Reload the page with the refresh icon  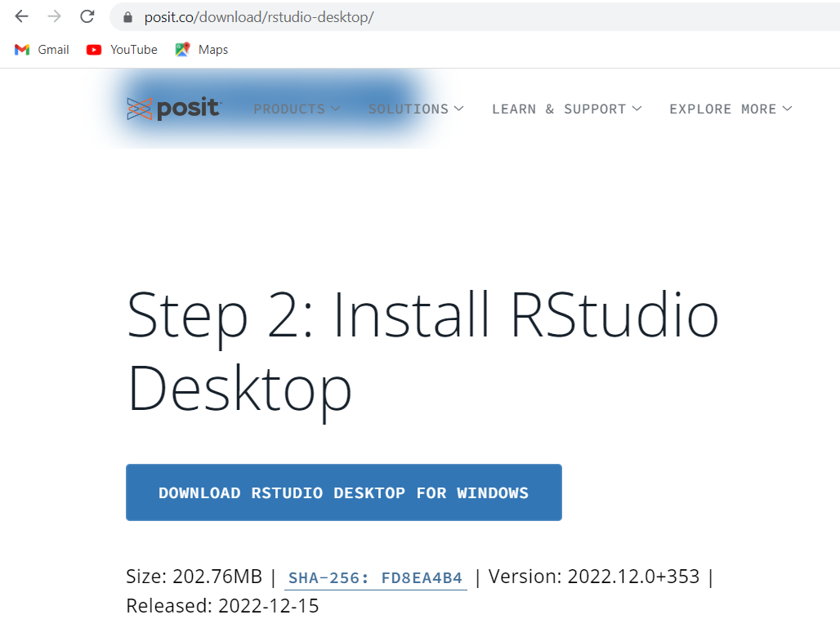tap(87, 16)
